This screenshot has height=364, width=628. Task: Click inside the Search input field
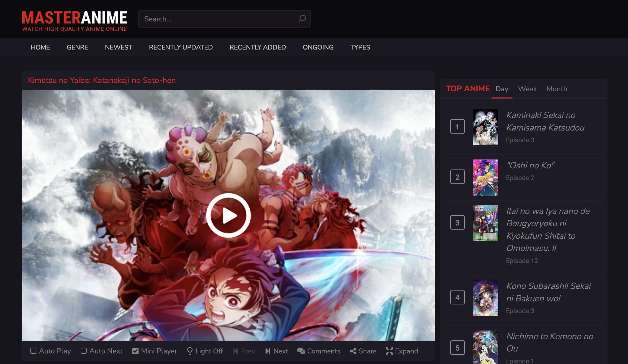click(217, 19)
